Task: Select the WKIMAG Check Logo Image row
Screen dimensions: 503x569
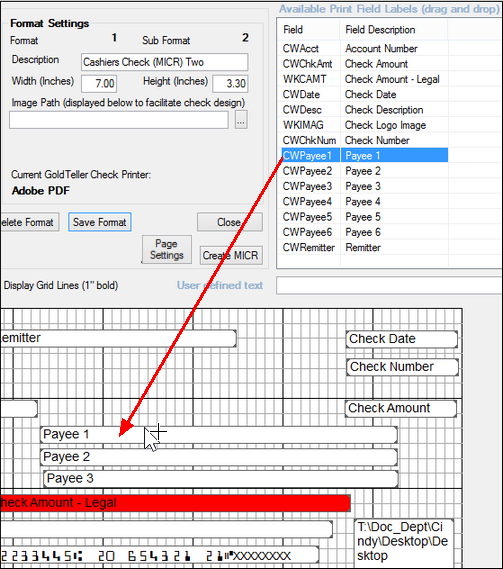Action: point(365,125)
